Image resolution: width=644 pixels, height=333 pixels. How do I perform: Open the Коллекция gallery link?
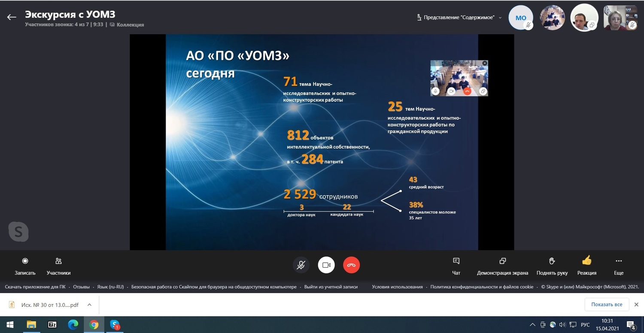tap(127, 24)
